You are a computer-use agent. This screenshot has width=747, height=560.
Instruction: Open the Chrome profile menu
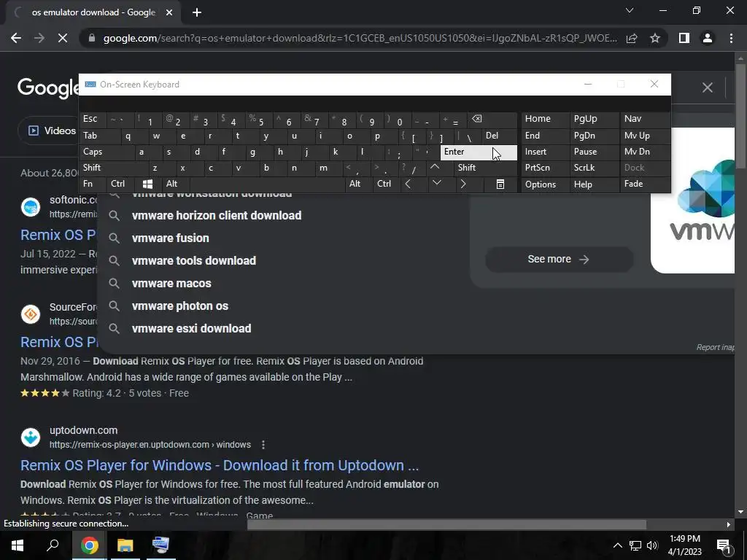tap(708, 38)
